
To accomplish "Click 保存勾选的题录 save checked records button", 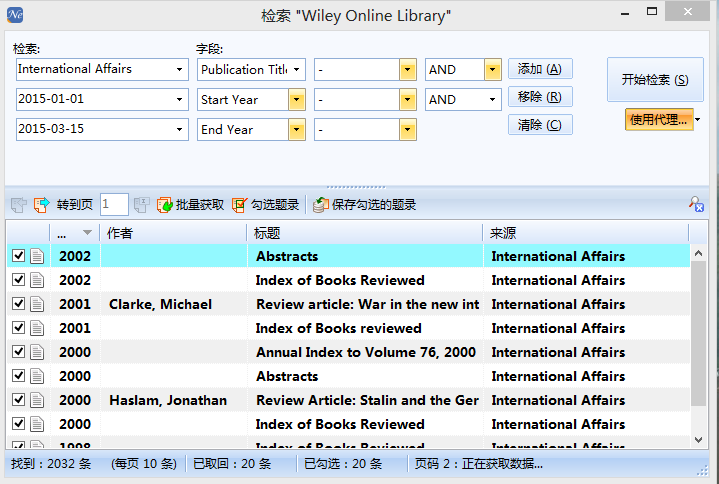I will [365, 205].
